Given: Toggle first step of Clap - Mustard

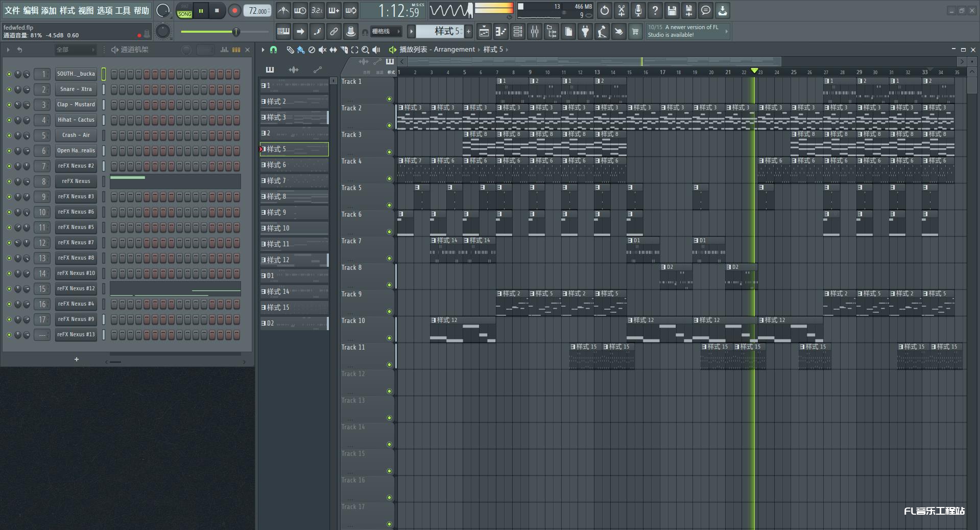Looking at the screenshot, I should [x=114, y=105].
